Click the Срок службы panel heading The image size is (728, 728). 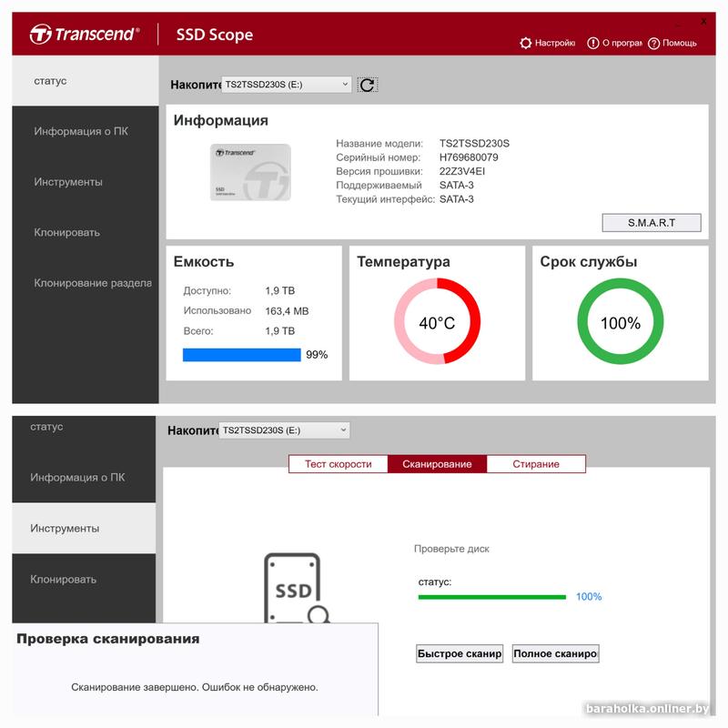[x=588, y=262]
